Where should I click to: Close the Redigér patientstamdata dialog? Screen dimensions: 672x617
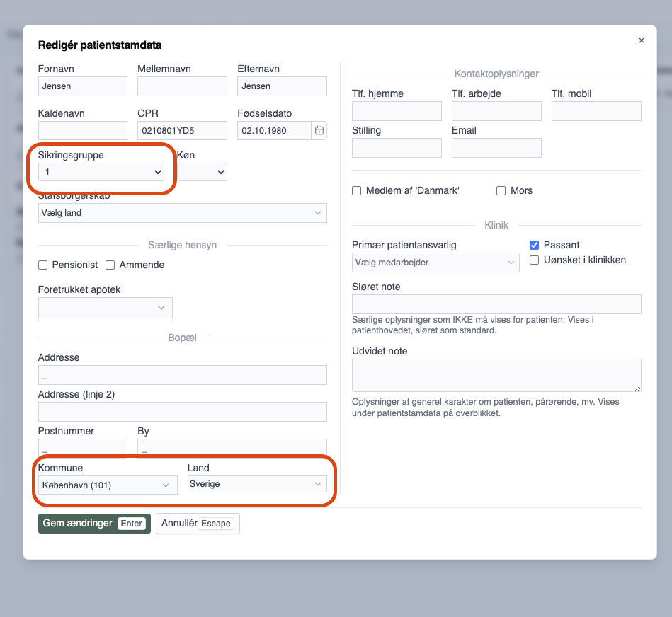pos(642,40)
